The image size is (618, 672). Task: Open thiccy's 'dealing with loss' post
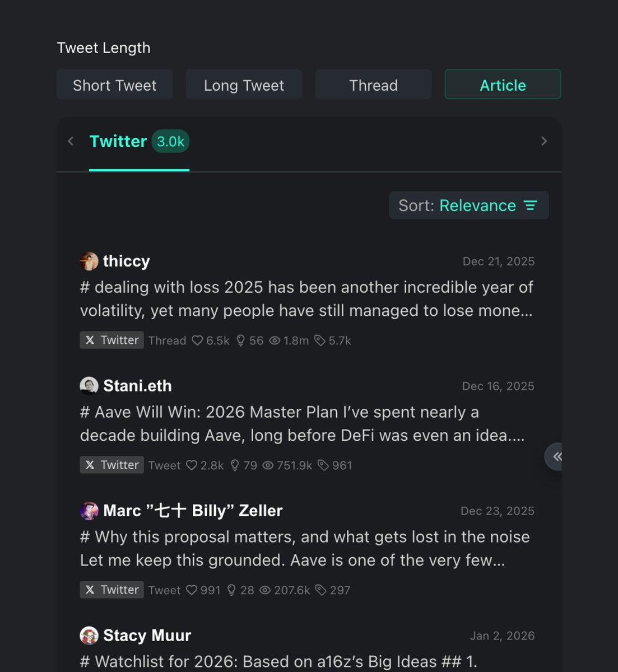point(306,299)
